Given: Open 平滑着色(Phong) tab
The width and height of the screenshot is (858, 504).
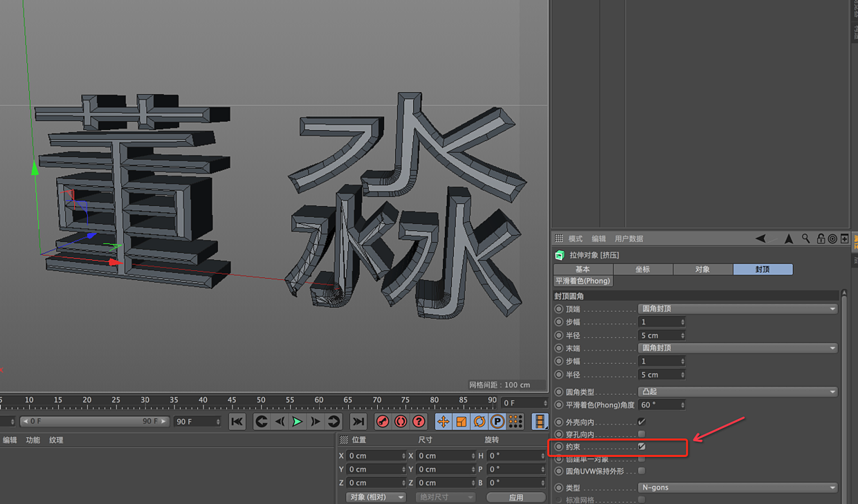Looking at the screenshot, I should click(583, 281).
